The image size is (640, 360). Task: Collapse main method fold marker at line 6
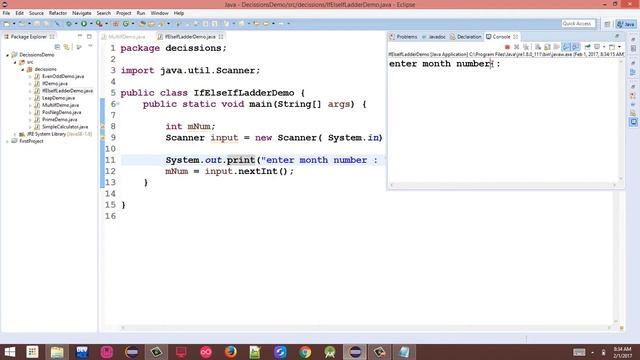tap(118, 104)
